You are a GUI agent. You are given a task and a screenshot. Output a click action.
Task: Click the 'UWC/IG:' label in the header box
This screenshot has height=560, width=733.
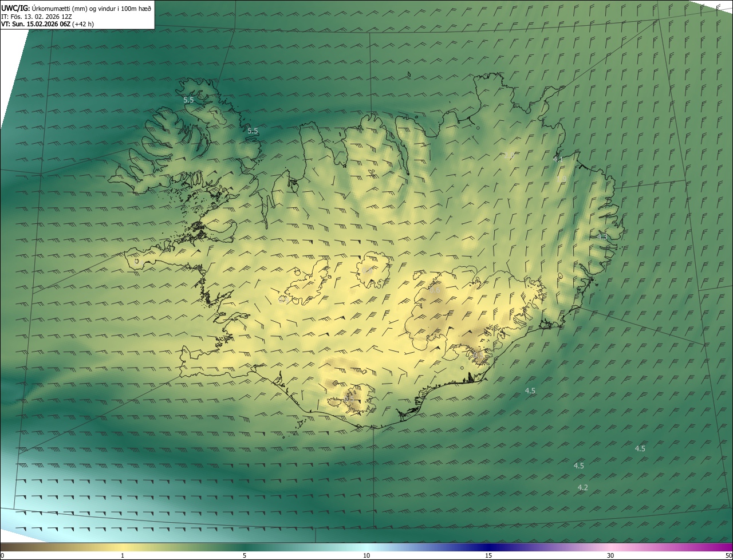click(x=16, y=8)
